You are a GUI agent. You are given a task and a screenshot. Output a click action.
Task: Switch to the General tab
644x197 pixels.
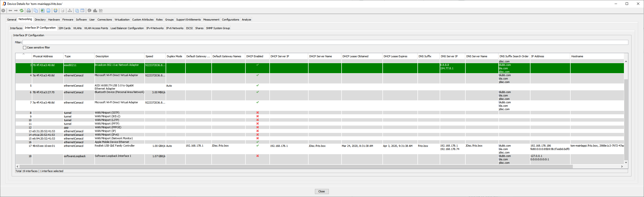coord(11,20)
